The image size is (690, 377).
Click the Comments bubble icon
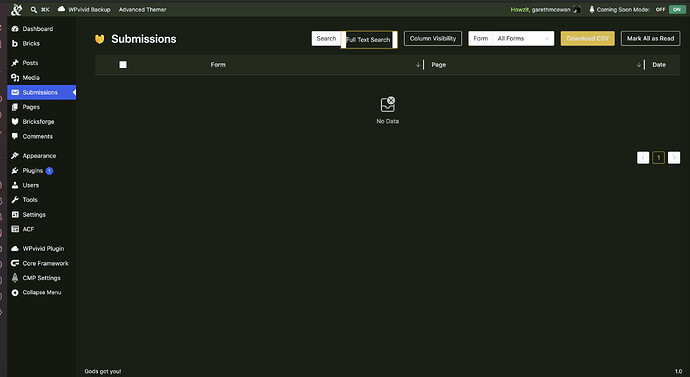coord(15,136)
